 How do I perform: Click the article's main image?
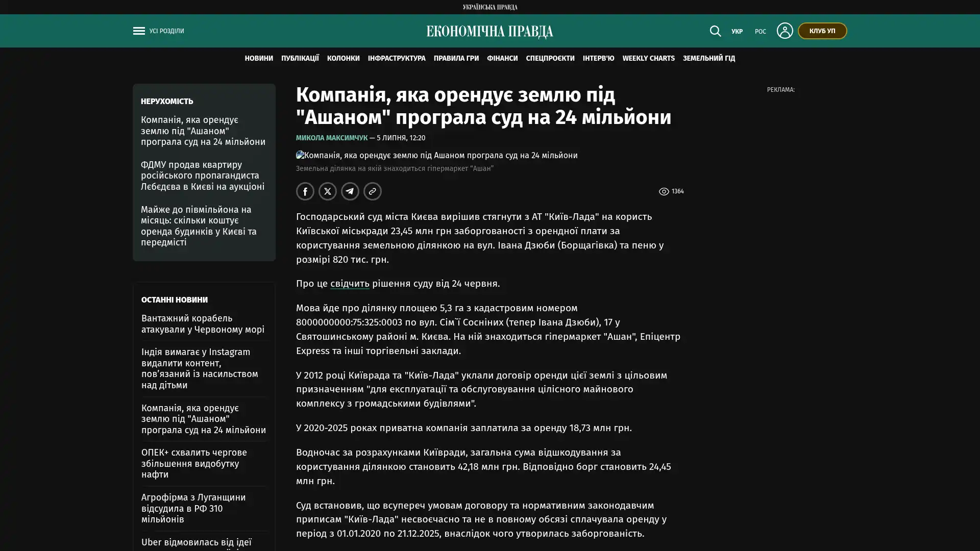437,155
